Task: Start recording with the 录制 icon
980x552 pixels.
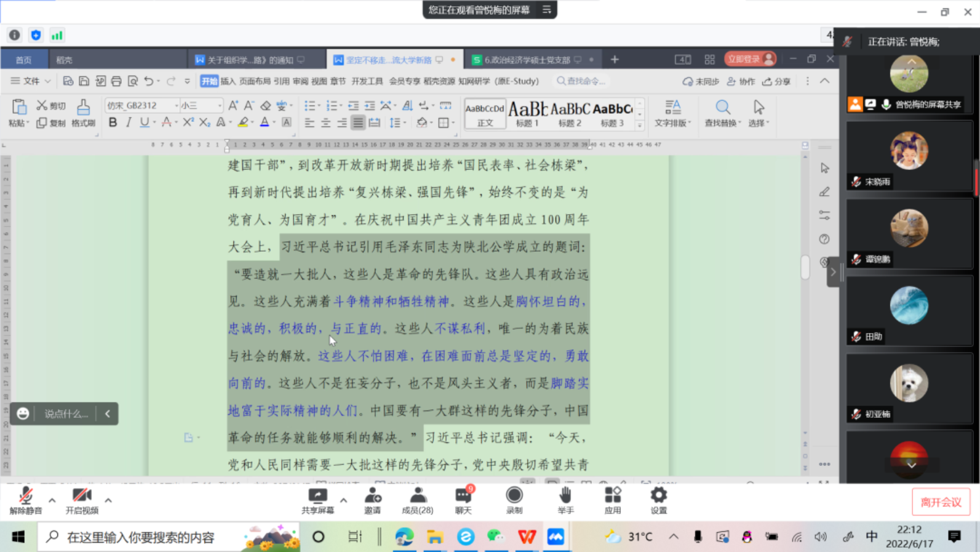Action: tap(514, 500)
